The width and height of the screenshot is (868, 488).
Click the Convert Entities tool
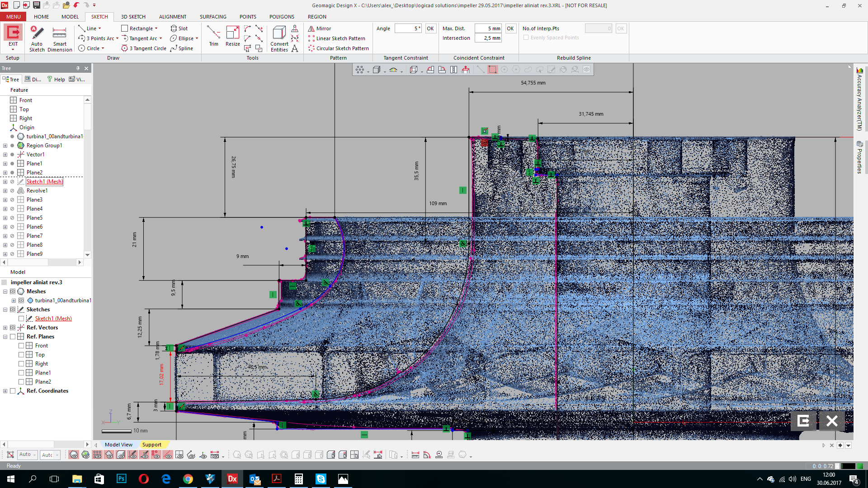point(279,39)
